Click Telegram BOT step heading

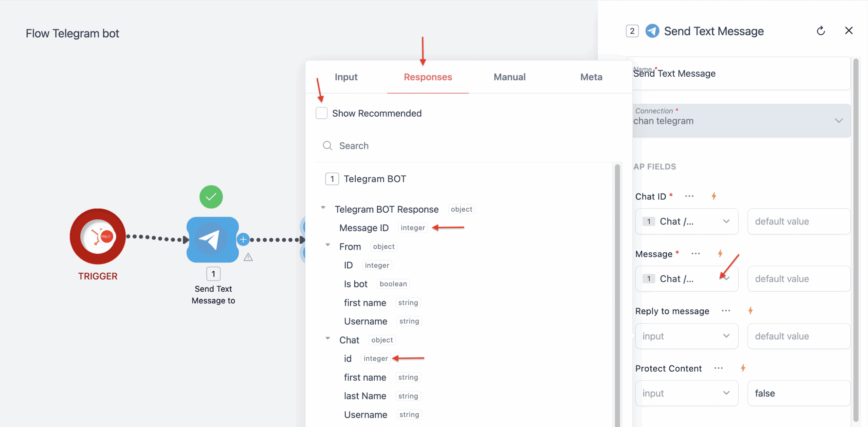[x=375, y=179]
